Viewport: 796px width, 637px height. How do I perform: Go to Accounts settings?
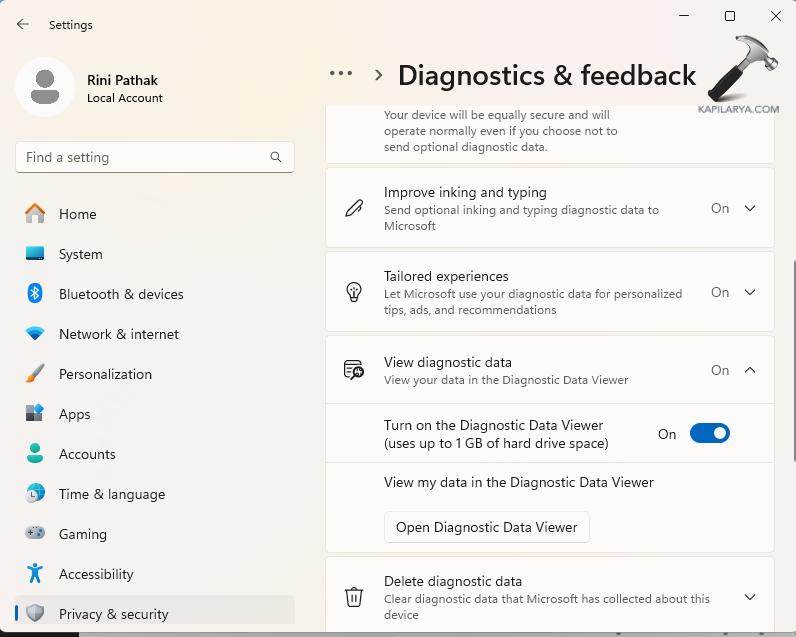[x=87, y=454]
